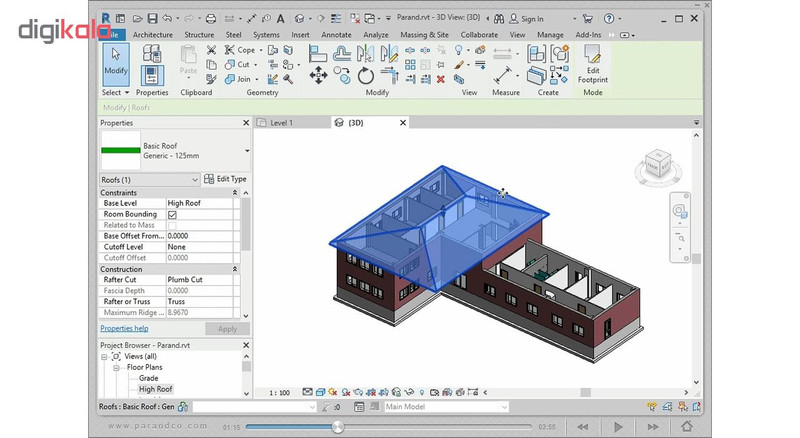
Task: Open the Help dropdown arrow
Action: [620, 19]
